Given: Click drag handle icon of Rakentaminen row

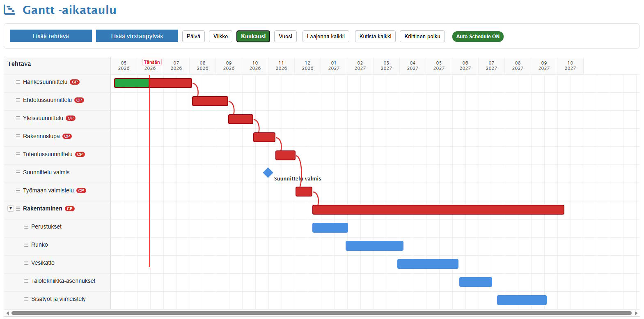Looking at the screenshot, I should pos(18,208).
